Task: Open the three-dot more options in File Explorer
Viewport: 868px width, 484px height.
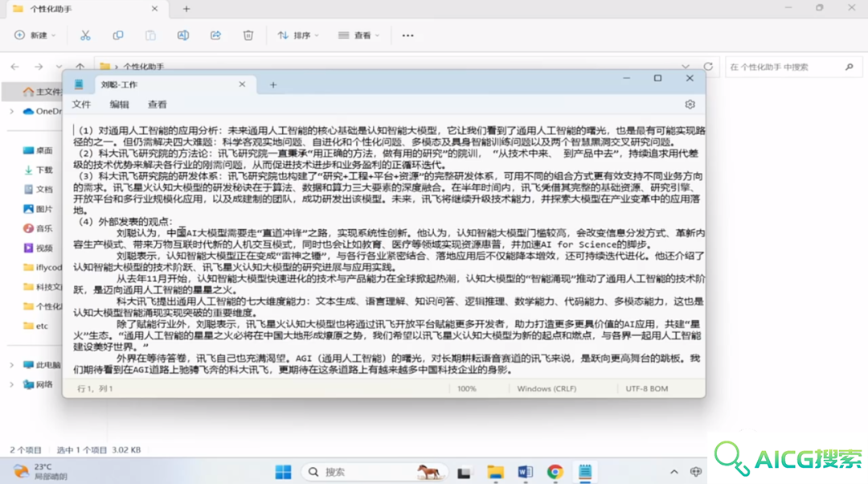Action: tap(408, 35)
